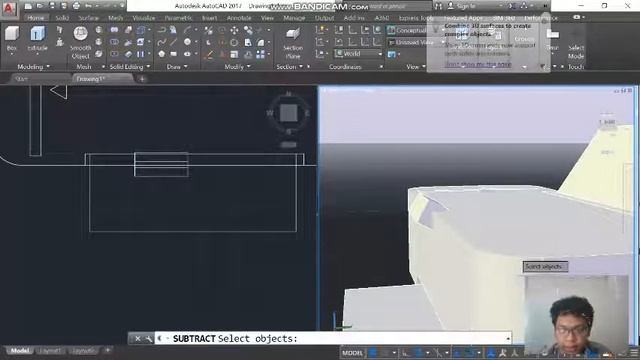
Task: Expand the Section panel
Action: [290, 67]
